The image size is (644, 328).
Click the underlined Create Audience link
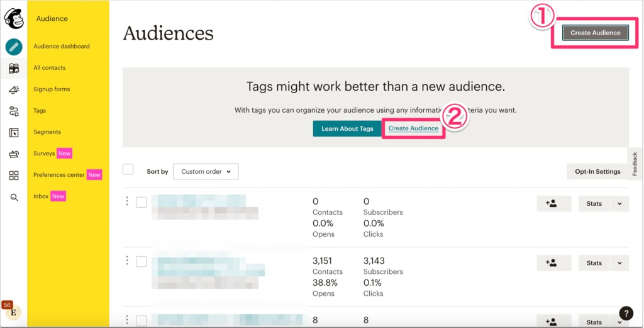(x=414, y=128)
